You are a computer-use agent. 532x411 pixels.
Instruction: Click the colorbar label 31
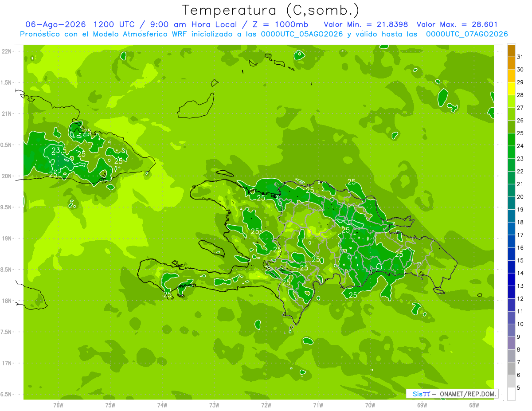520,57
